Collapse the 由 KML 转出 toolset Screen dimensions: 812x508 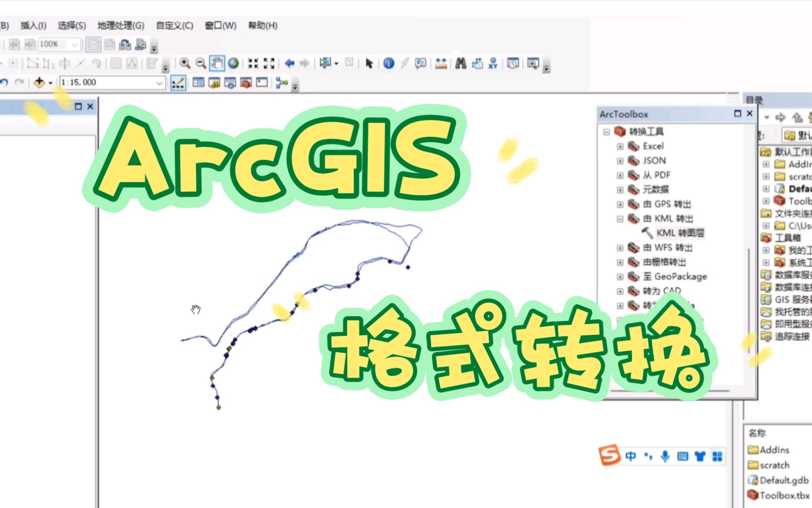tap(621, 218)
